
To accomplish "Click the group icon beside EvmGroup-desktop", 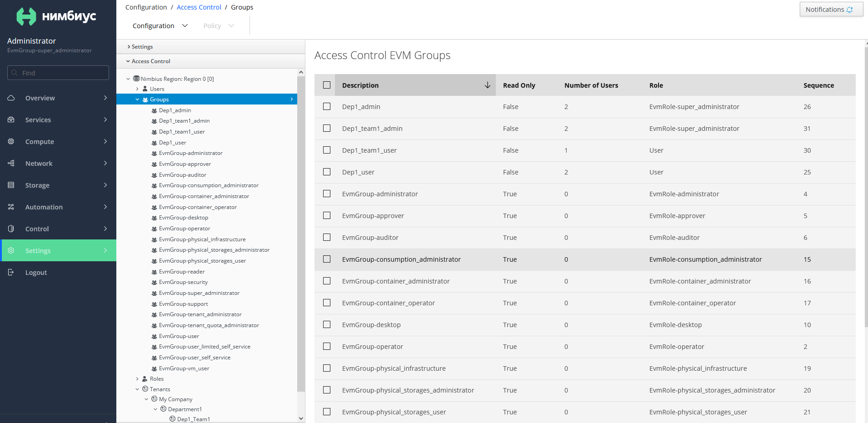I will coord(155,218).
